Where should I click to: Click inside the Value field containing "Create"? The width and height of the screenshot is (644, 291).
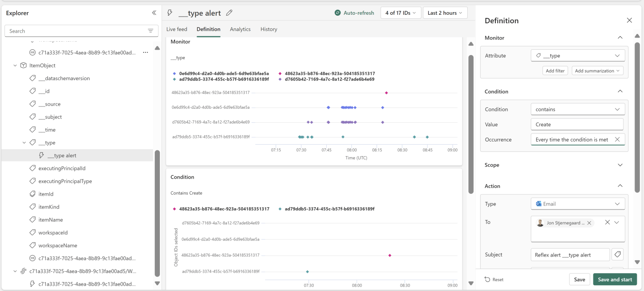click(x=577, y=124)
